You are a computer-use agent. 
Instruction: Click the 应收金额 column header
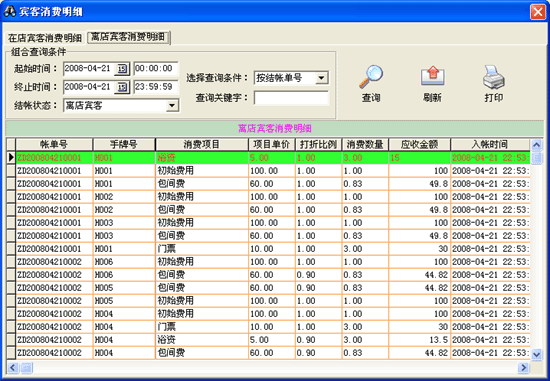click(419, 144)
